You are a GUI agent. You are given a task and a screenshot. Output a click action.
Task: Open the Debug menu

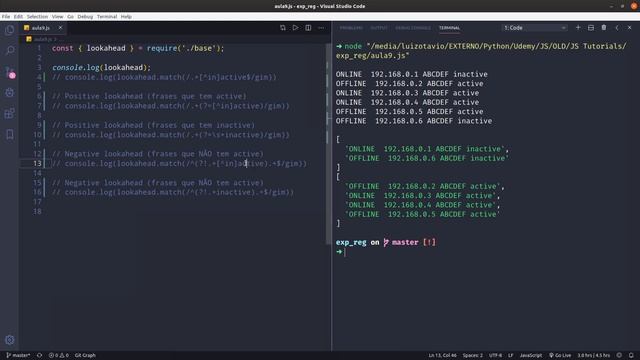[x=85, y=17]
